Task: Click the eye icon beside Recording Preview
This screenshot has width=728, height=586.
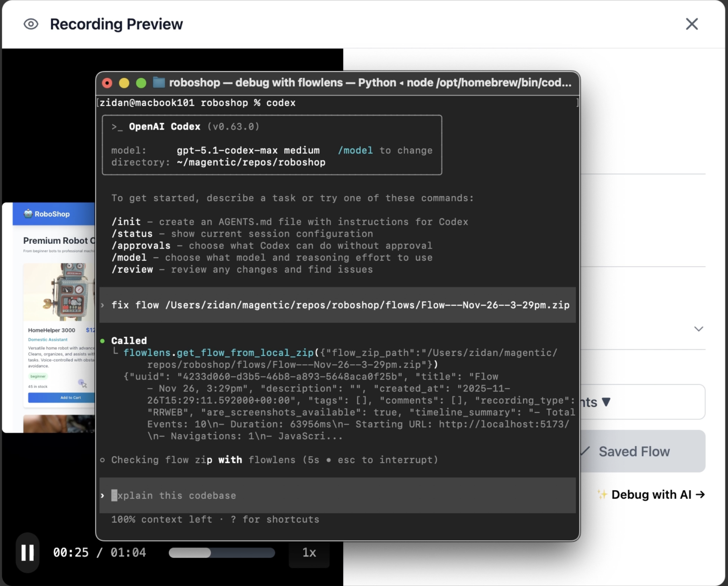Action: (31, 24)
